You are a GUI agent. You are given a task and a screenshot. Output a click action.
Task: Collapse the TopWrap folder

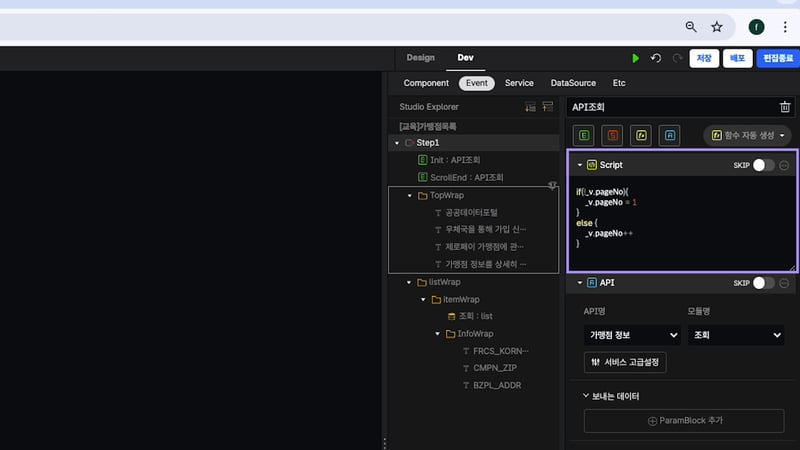(x=410, y=195)
